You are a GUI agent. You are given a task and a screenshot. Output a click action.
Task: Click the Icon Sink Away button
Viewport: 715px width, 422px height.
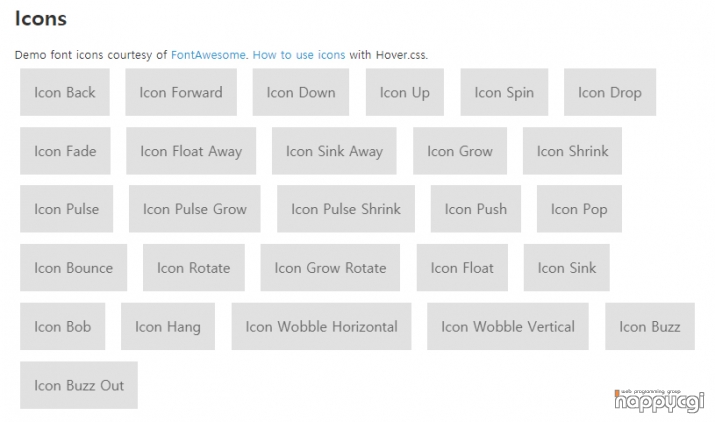[334, 151]
